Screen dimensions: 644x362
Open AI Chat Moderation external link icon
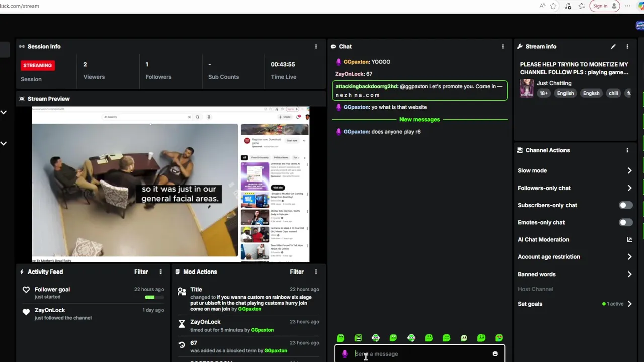(x=629, y=240)
